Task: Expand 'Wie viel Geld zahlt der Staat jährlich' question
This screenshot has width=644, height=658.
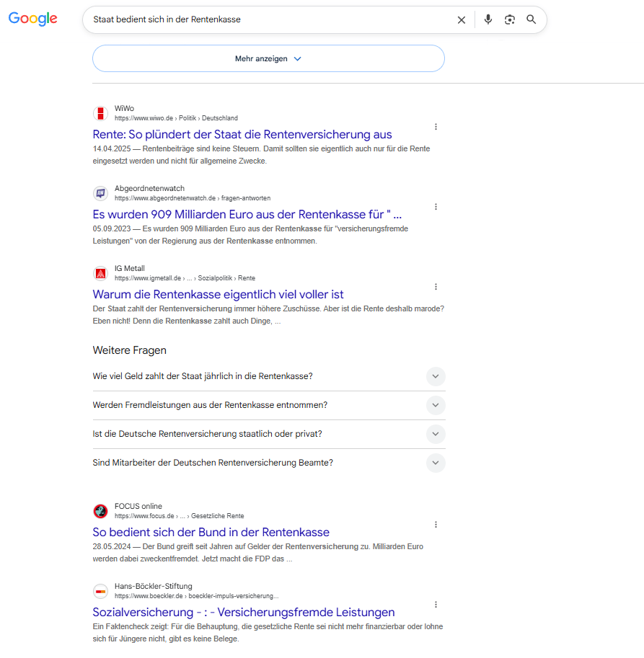Action: coord(269,376)
